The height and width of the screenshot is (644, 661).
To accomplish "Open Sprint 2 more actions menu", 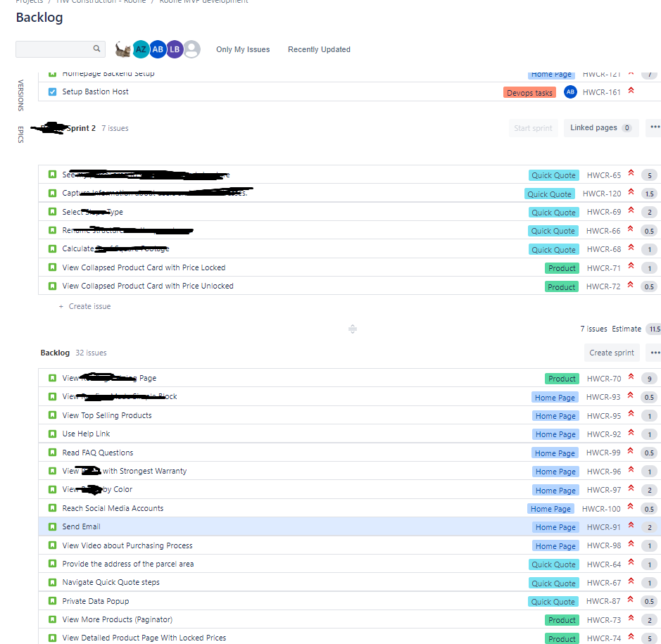I will coord(655,127).
